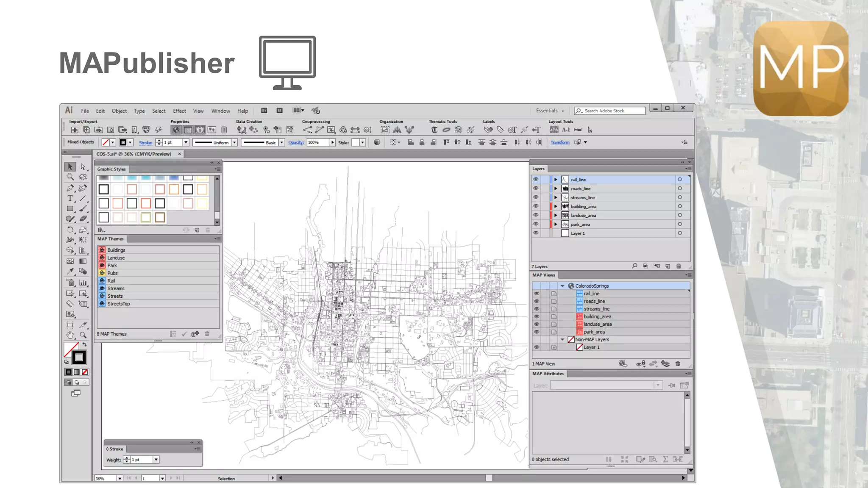Collapse the ColoradoSprings MAP View
Screen dimensions: 868x488
(562, 286)
